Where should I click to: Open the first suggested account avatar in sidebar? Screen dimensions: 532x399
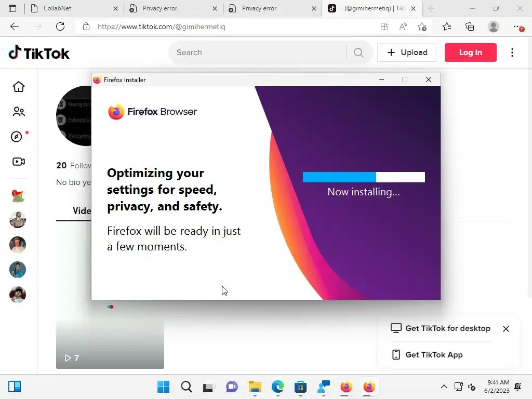click(x=18, y=195)
